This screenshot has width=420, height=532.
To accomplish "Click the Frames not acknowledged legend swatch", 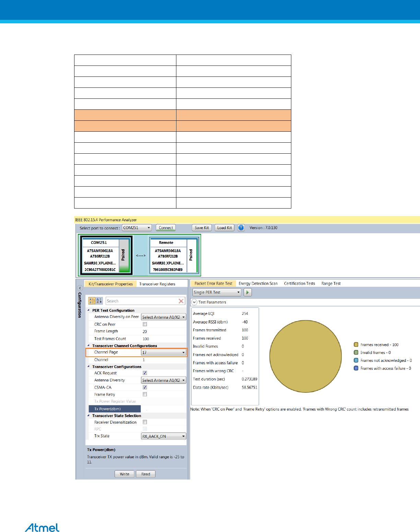I will tap(356, 360).
